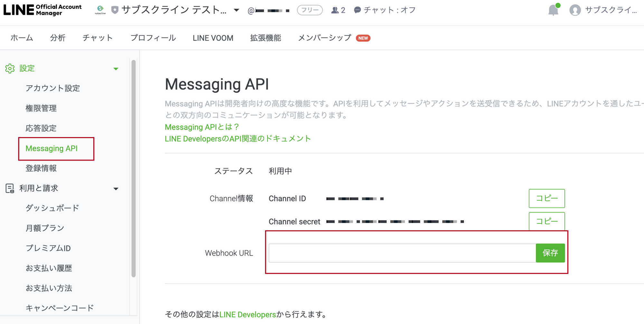Focus the Webhook URL input field

point(402,253)
